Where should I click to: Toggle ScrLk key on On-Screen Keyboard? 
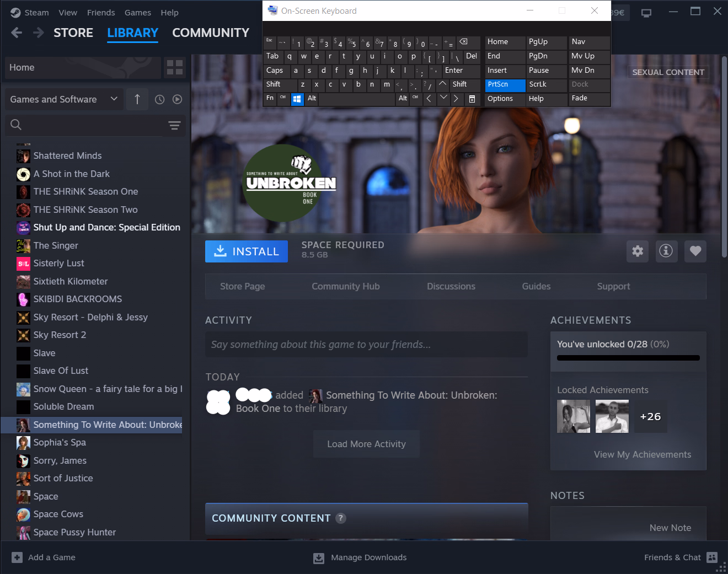point(546,84)
